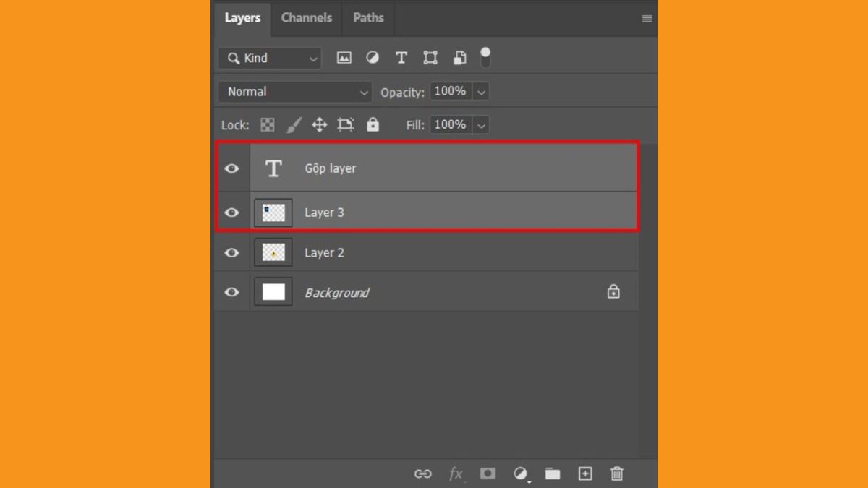Filter for smart objects
868x488 pixels.
[459, 58]
